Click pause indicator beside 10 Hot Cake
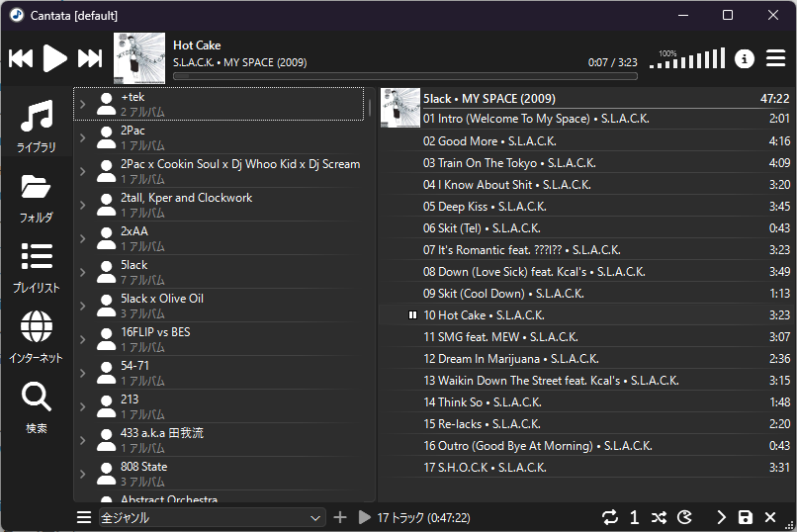 pyautogui.click(x=412, y=315)
